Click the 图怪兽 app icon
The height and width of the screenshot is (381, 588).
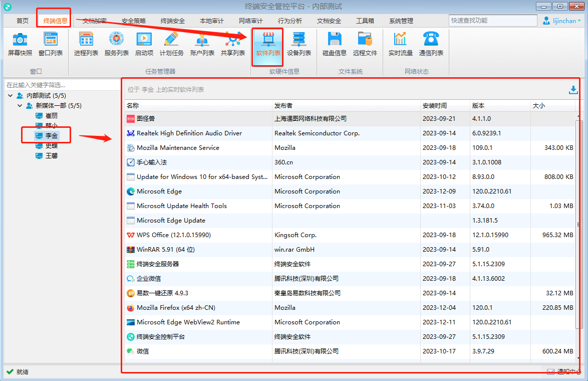click(131, 119)
